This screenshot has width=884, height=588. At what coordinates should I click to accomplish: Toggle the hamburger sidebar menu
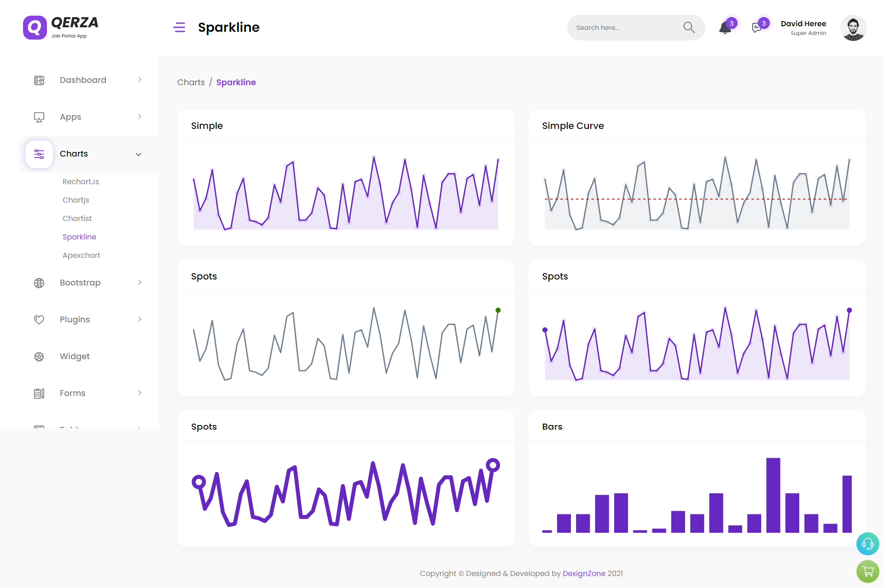[x=179, y=28]
